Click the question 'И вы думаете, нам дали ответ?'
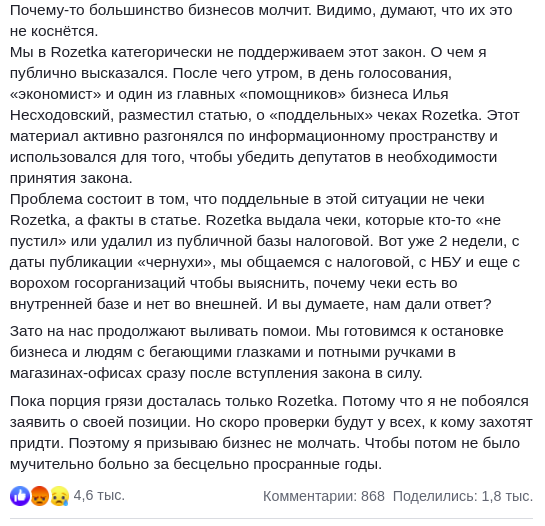This screenshot has width=545, height=526. (379, 304)
